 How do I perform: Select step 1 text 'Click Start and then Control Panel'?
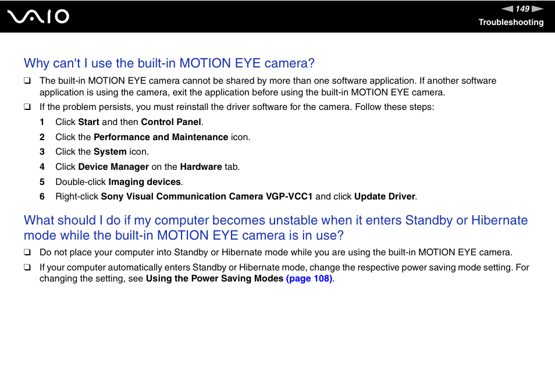point(129,122)
